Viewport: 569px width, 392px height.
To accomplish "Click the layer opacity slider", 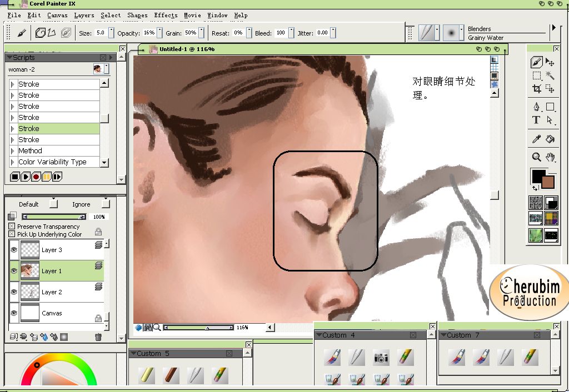I will coord(54,217).
